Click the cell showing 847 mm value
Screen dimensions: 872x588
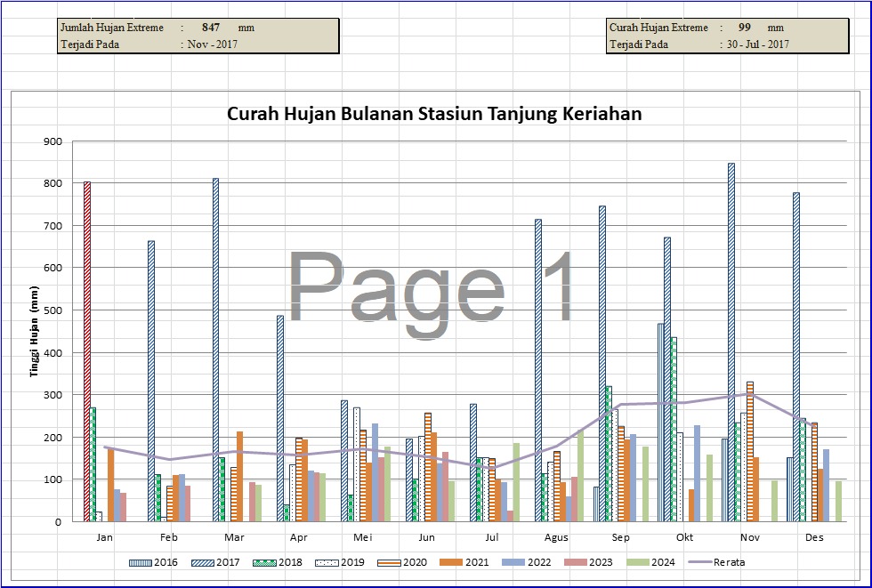(212, 28)
